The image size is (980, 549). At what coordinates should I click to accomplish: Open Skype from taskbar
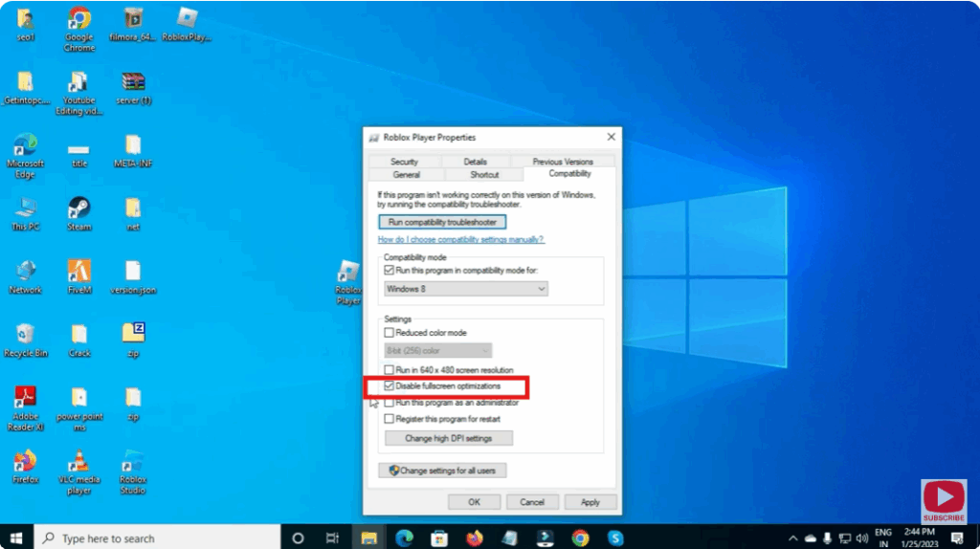pos(615,538)
